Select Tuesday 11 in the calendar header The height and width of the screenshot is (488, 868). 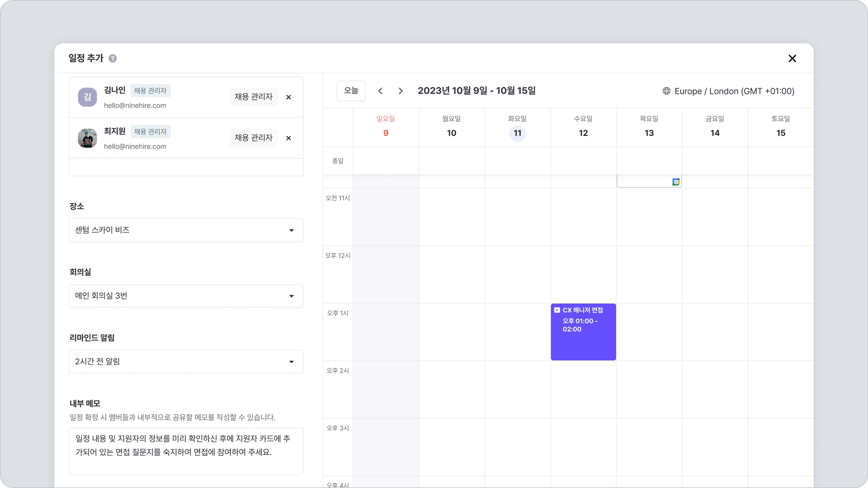tap(517, 133)
